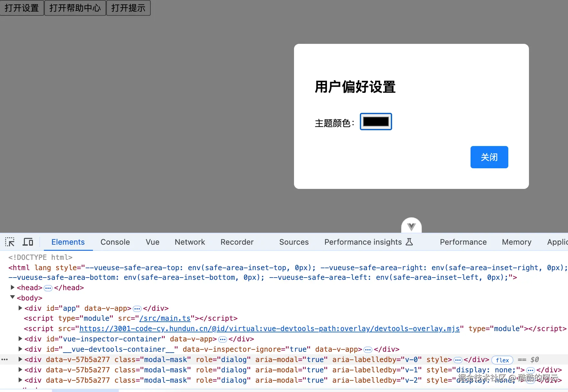Viewport: 568px width, 392px height.
Task: Open the Performance tab
Action: pyautogui.click(x=463, y=242)
